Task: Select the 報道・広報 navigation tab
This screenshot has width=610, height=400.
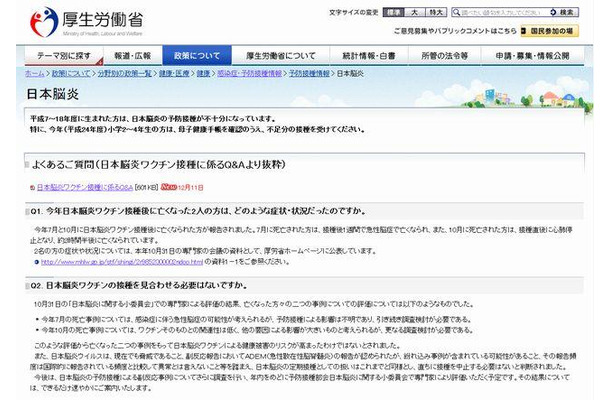Action: click(133, 55)
